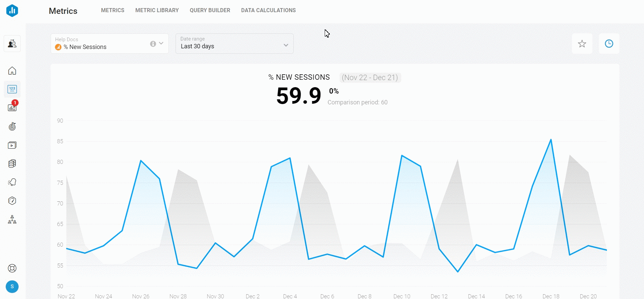
Task: Open Goals target icon in sidebar
Action: tap(12, 126)
